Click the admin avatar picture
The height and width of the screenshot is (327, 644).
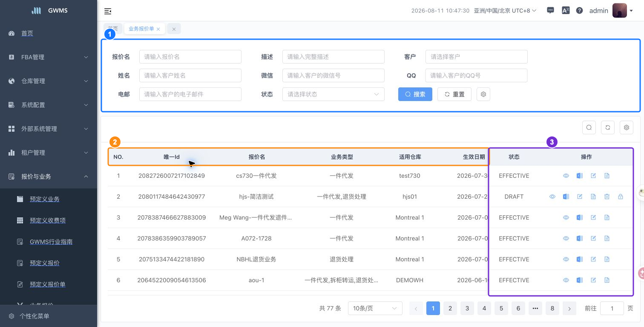(x=620, y=11)
